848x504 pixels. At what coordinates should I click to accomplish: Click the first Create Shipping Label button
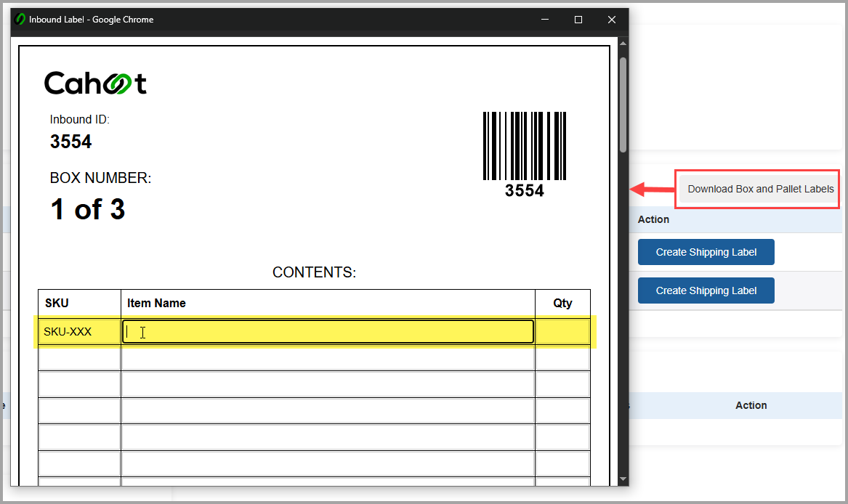pyautogui.click(x=706, y=252)
